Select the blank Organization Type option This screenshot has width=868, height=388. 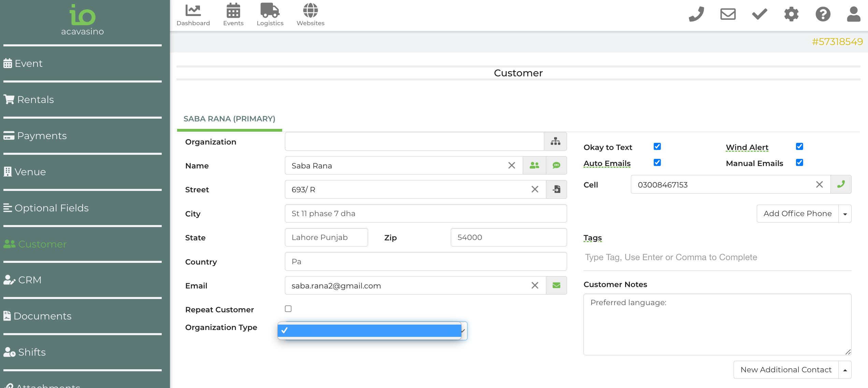(369, 330)
